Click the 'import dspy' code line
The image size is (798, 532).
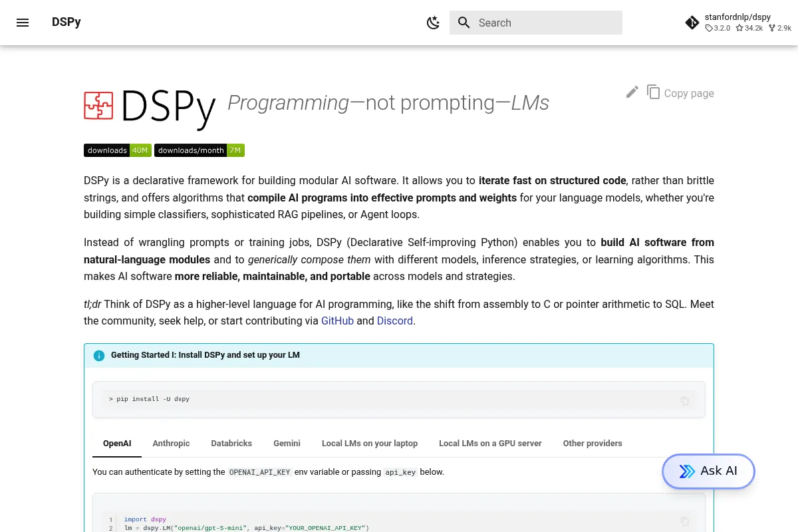pos(145,519)
